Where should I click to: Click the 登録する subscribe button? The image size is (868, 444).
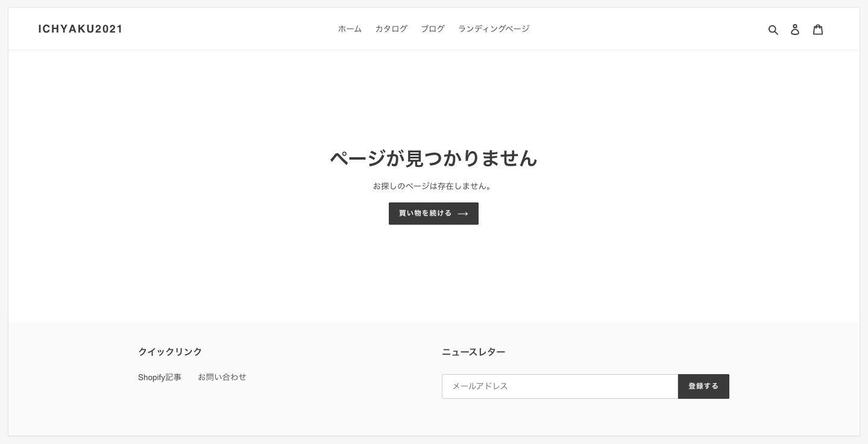coord(703,386)
